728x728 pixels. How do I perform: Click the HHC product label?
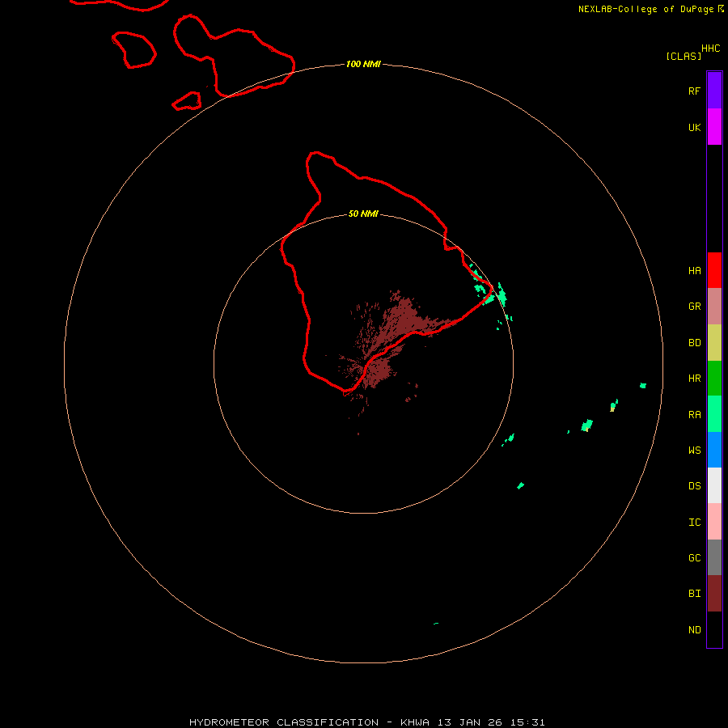(x=710, y=49)
